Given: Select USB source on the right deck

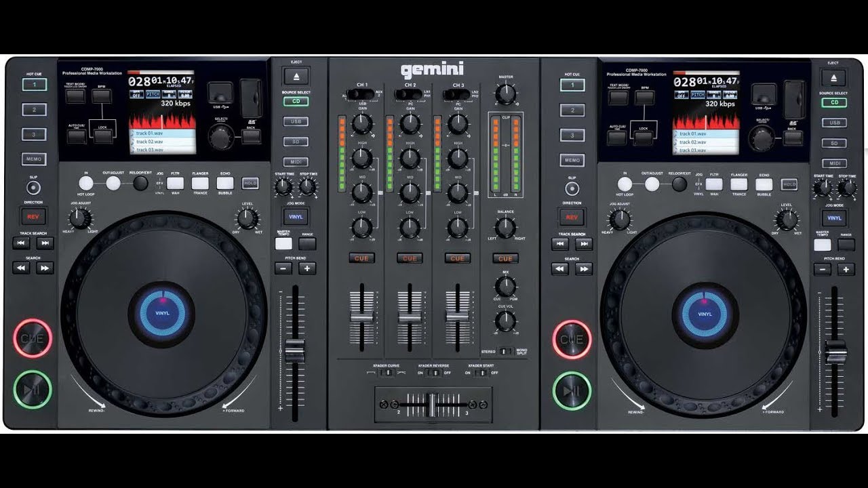Looking at the screenshot, I should point(834,123).
